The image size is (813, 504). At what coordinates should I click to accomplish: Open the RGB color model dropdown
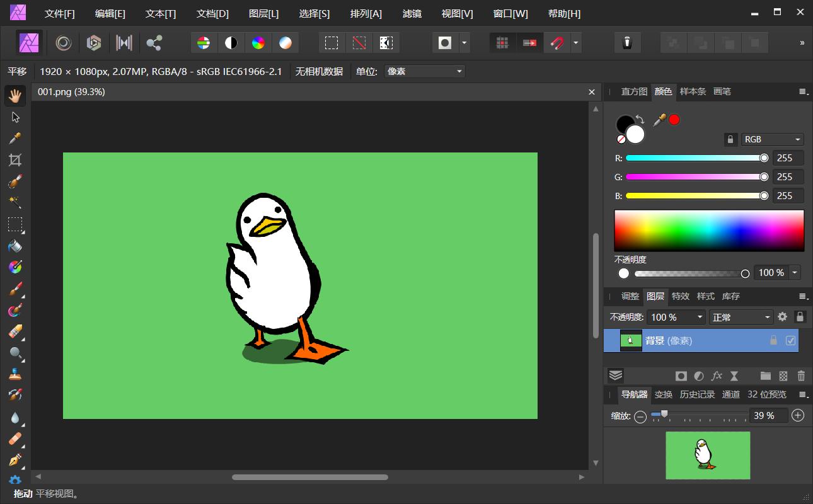pos(772,139)
